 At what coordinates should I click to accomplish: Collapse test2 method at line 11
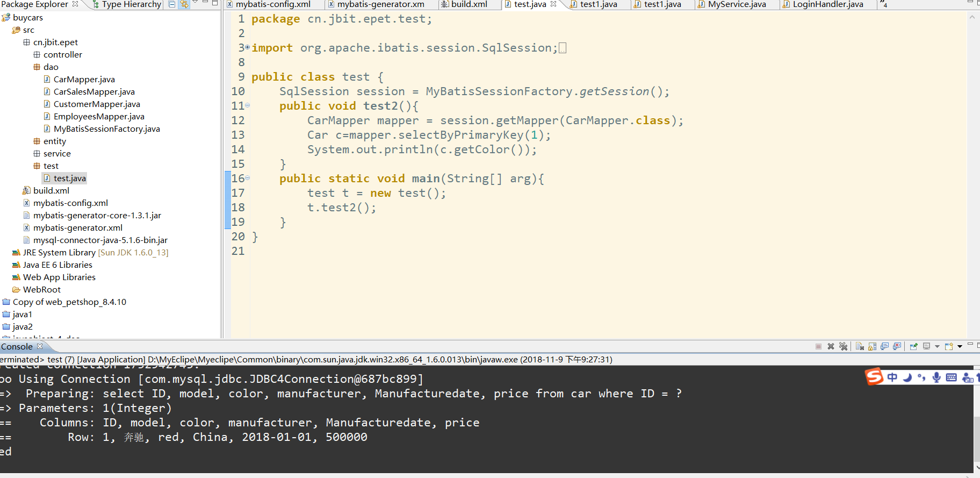pyautogui.click(x=248, y=105)
